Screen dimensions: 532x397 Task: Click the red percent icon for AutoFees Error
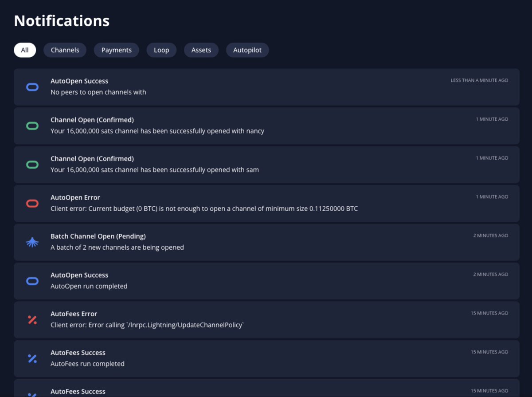click(x=32, y=320)
